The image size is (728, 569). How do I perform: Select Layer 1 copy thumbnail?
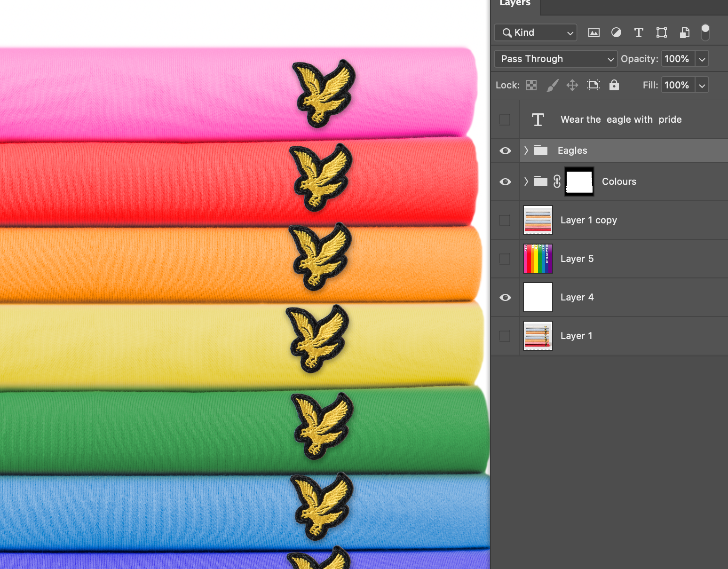pos(538,220)
